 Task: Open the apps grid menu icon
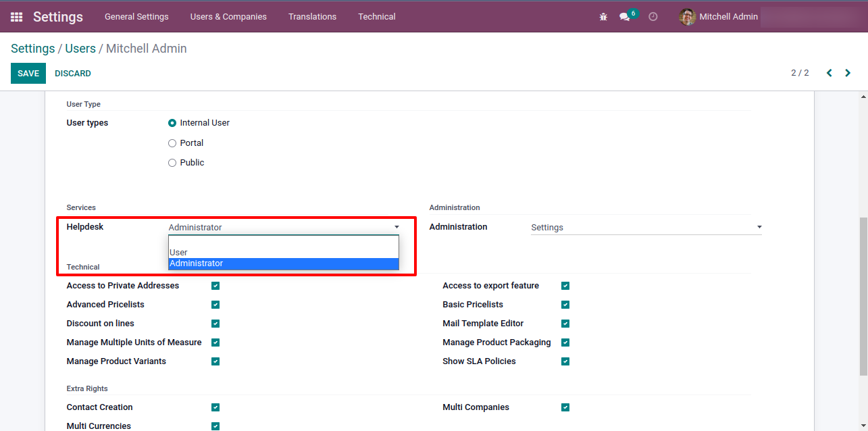pyautogui.click(x=16, y=17)
